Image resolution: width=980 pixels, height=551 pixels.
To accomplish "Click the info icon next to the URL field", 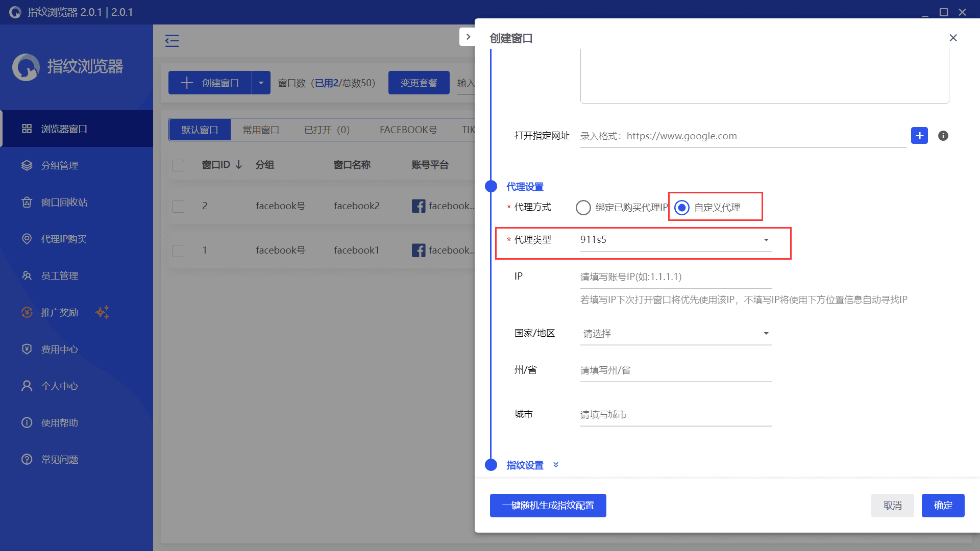I will pos(943,136).
